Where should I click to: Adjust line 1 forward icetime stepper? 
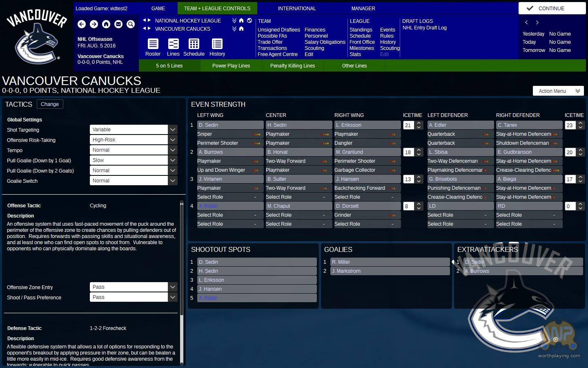(419, 125)
